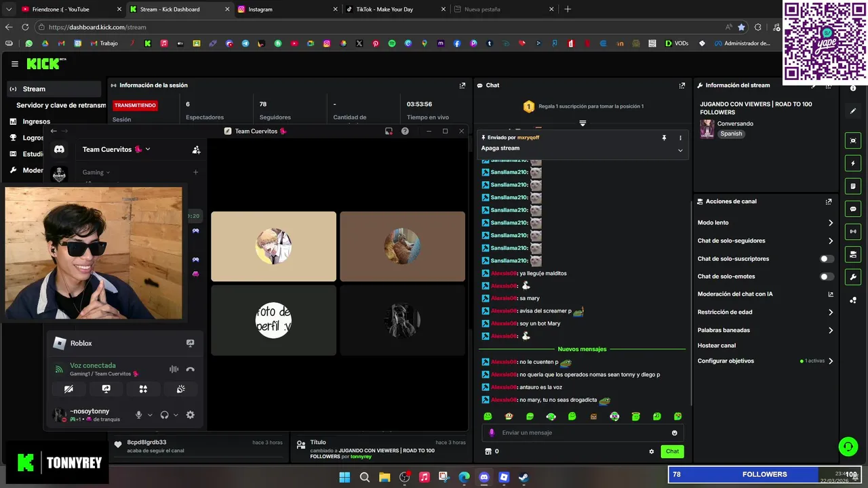Focus the Enviar un mensaje field
Viewport: 868px width, 488px height.
coord(583,432)
